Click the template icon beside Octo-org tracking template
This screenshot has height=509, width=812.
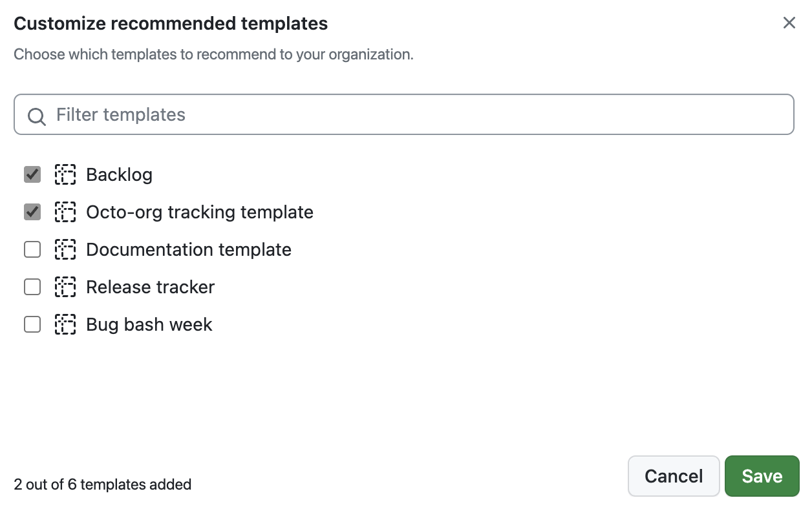pos(65,212)
